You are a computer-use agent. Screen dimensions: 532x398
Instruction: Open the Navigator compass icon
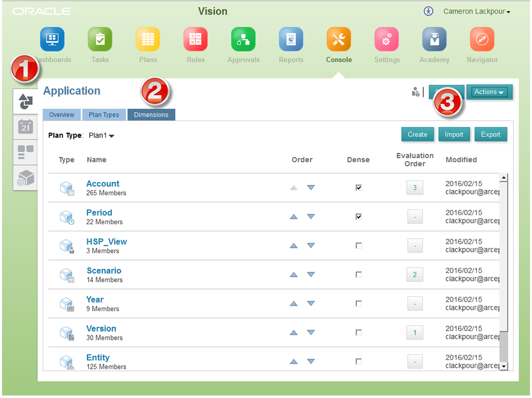(482, 39)
